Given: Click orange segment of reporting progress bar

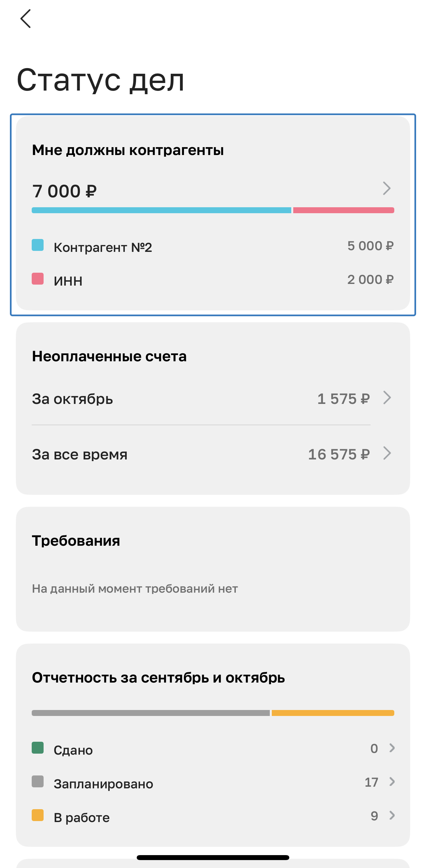Looking at the screenshot, I should 333,713.
